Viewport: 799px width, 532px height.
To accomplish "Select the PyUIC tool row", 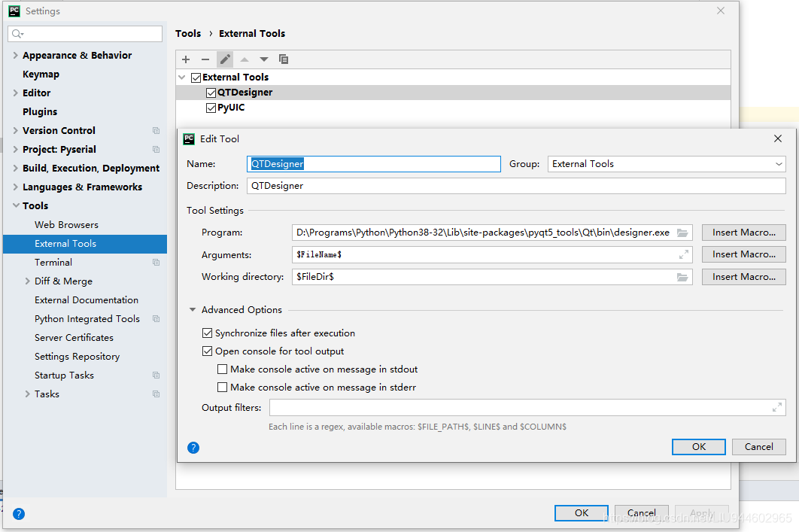I will coord(453,108).
